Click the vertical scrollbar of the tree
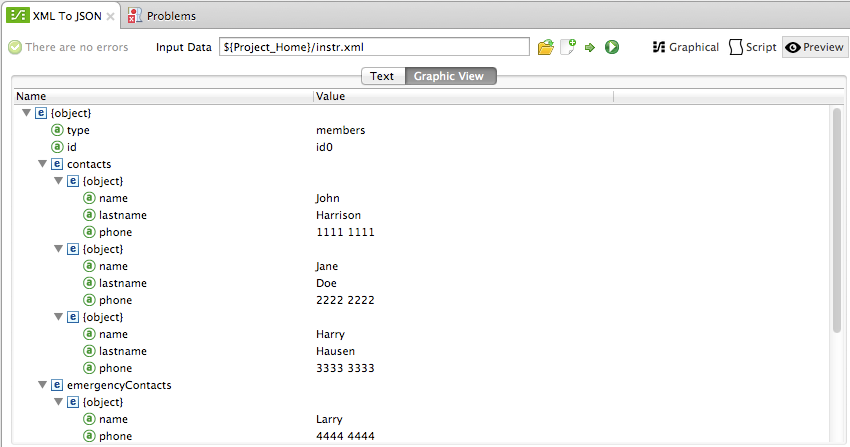Screen dimensions: 850x447 (x=837, y=219)
